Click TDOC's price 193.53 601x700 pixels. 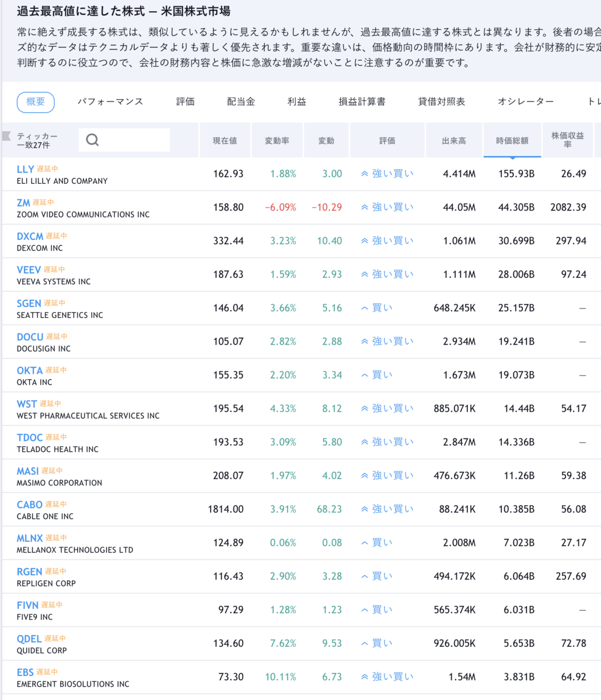228,442
